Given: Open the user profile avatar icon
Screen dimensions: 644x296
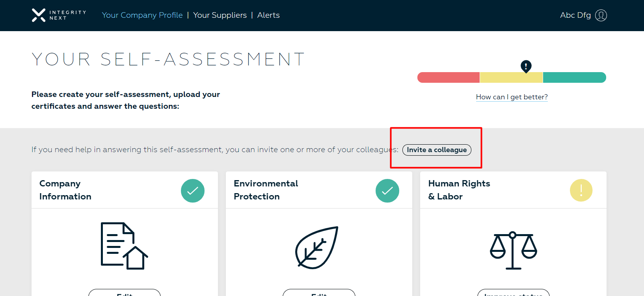Looking at the screenshot, I should click(x=601, y=15).
